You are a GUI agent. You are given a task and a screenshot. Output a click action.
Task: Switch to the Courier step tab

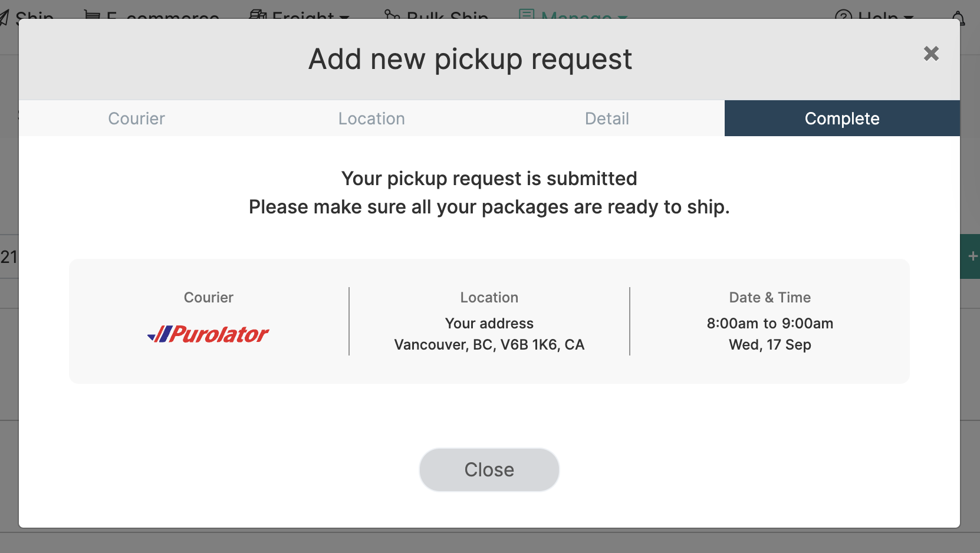(x=136, y=119)
